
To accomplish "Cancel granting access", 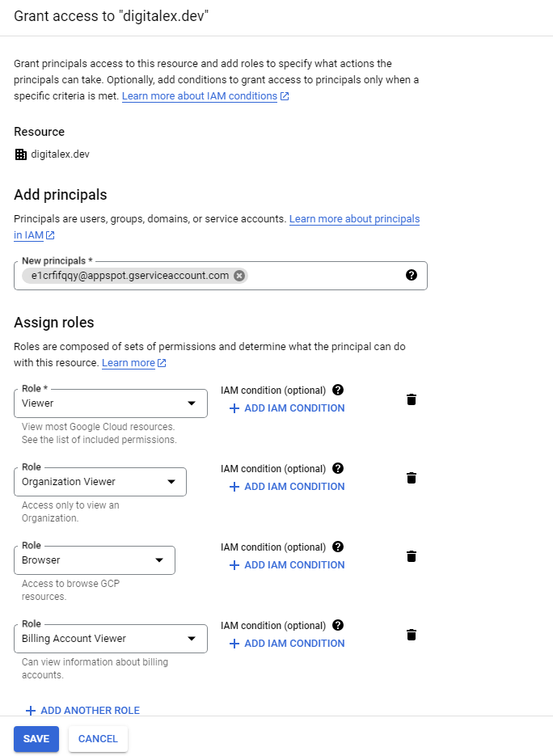I will pos(98,739).
